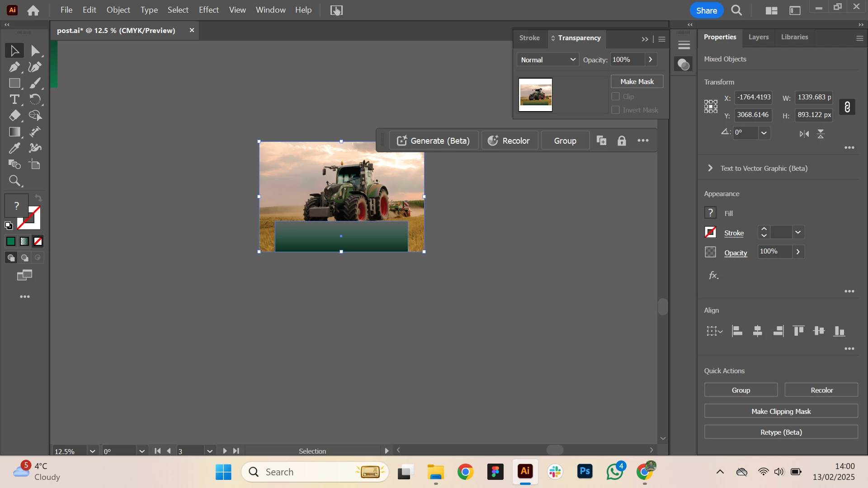
Task: Enable the Invert Mask checkbox
Action: coord(615,110)
